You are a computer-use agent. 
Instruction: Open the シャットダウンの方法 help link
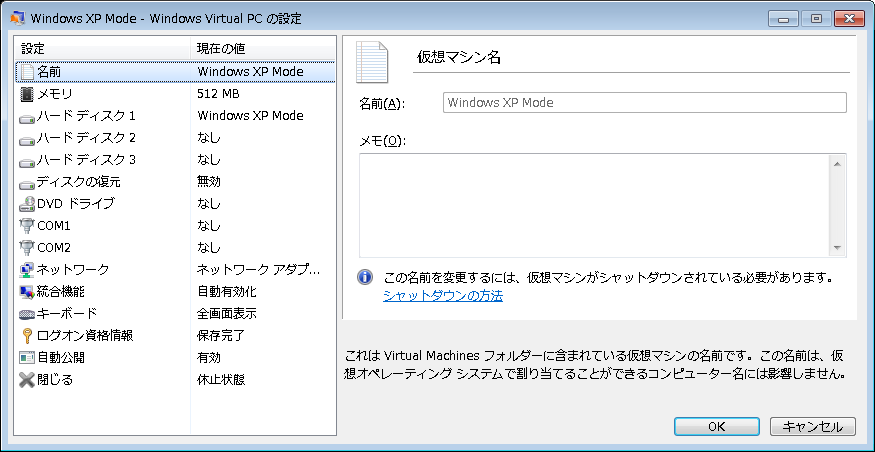(x=443, y=296)
